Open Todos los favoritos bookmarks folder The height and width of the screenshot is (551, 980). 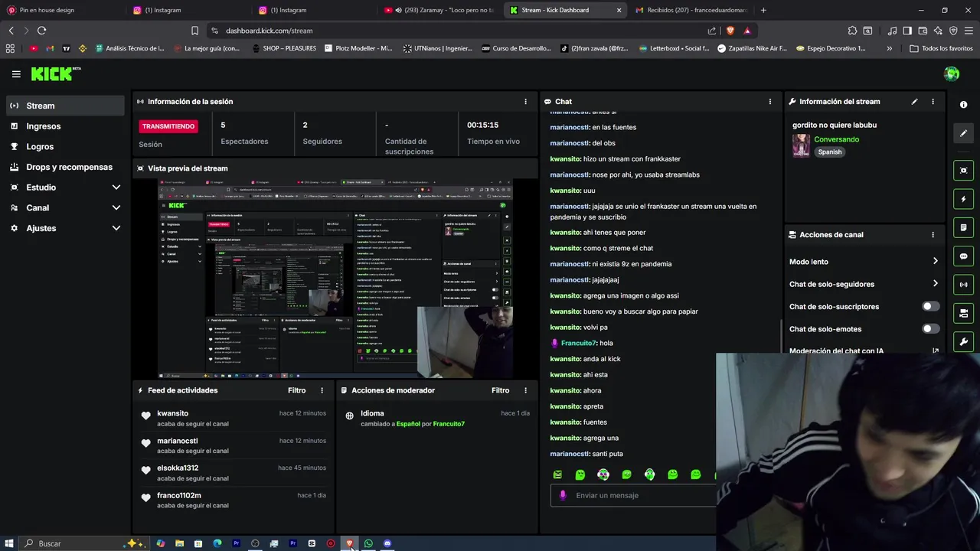941,48
